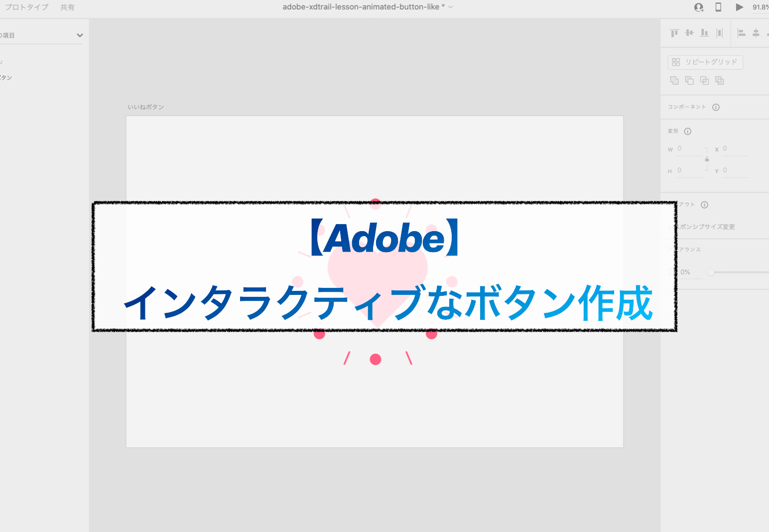Click the align center horizontally icon
The height and width of the screenshot is (532, 769).
756,33
